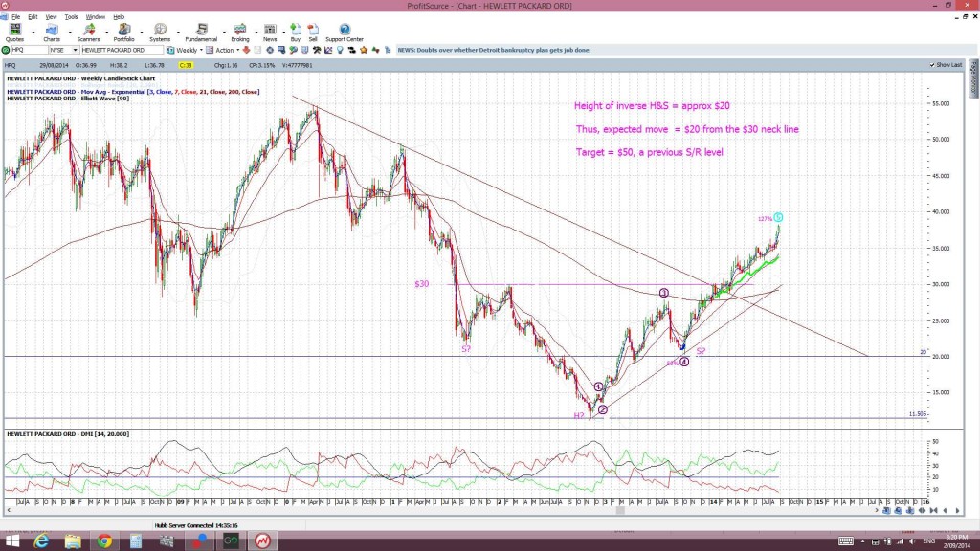Viewport: 980px width, 551px height.
Task: Open the Window menu
Action: click(x=95, y=17)
